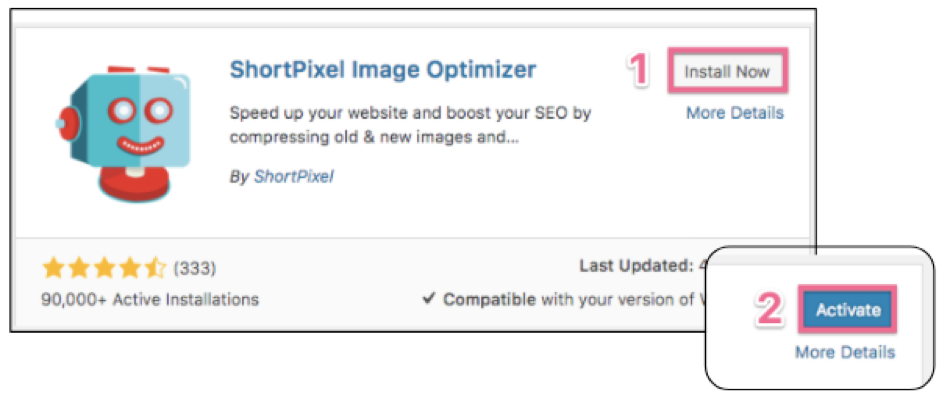
Task: Click the third rating star
Action: point(104,268)
